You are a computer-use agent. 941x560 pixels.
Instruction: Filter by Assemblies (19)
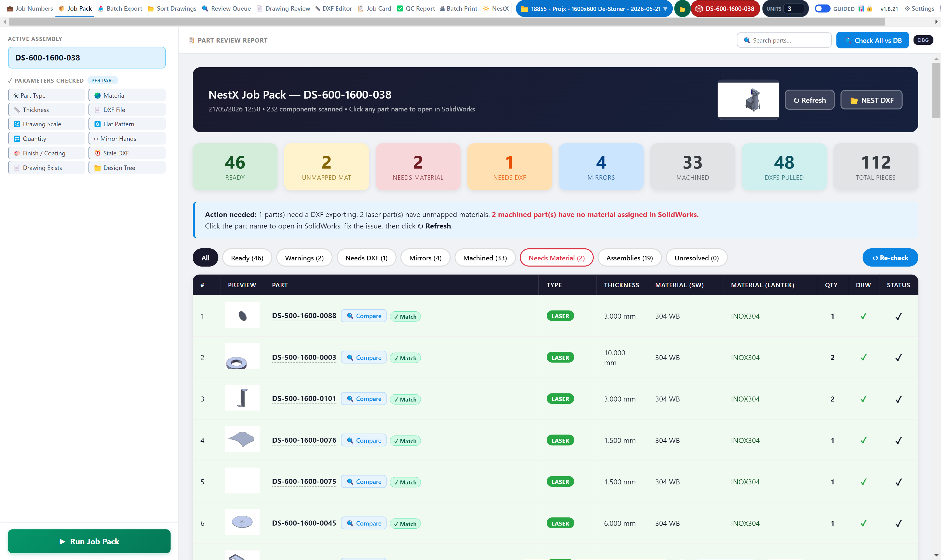[x=630, y=258]
